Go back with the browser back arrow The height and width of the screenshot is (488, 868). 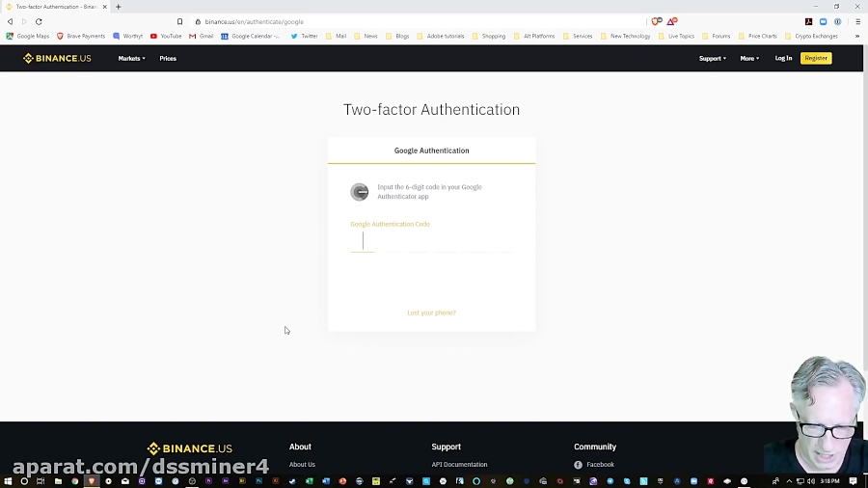point(10,21)
